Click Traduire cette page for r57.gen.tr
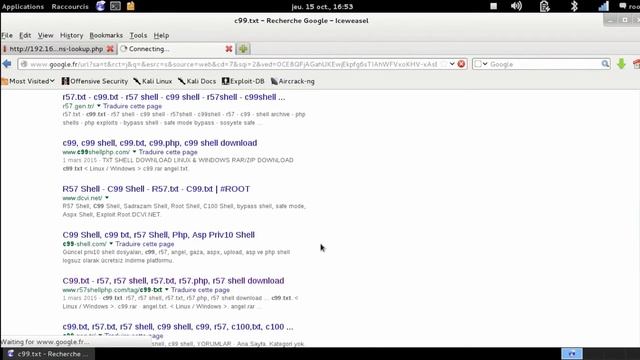Viewport: 640px width, 360px height. tap(132, 106)
